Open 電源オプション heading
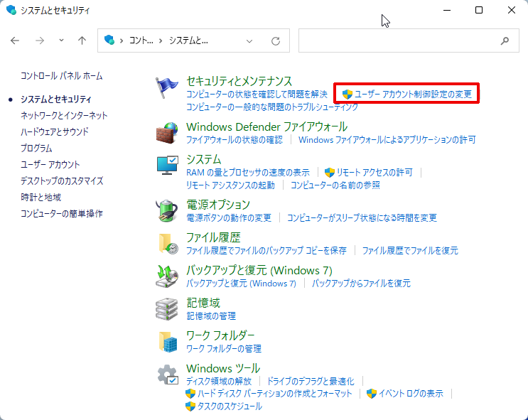Viewport: 528px width, 420px height. point(218,205)
